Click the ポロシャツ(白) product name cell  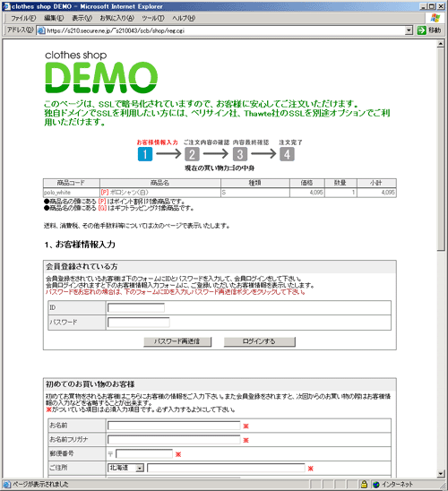coord(160,193)
